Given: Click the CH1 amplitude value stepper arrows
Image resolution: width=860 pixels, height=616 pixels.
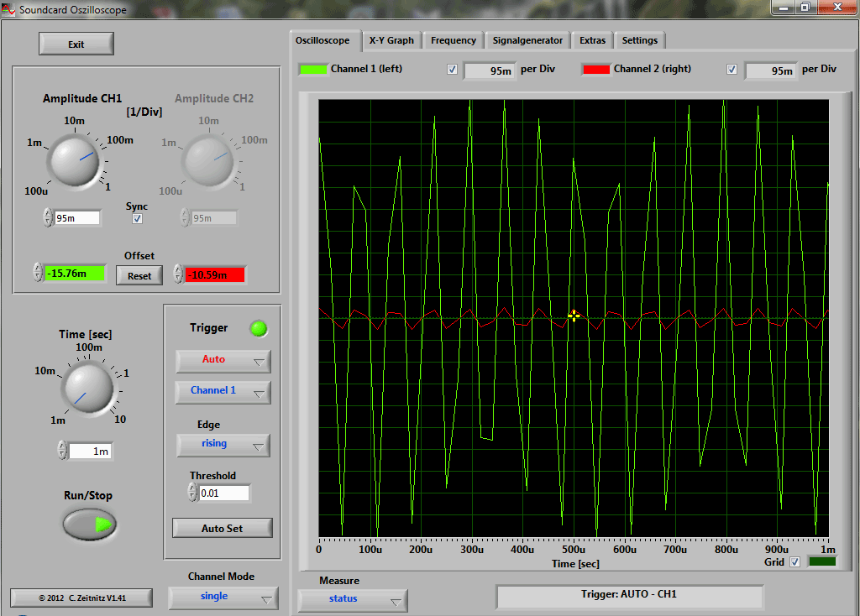Looking at the screenshot, I should click(48, 218).
